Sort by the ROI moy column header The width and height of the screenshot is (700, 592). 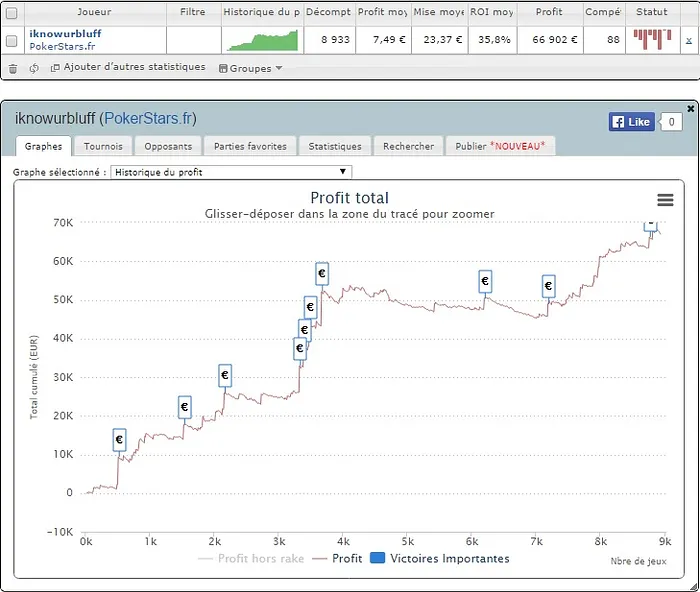492,12
